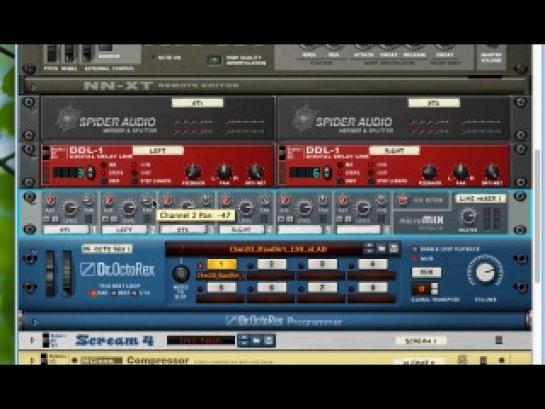Click the Dry/Wet knob on DDL-1 LEFT

click(256, 172)
